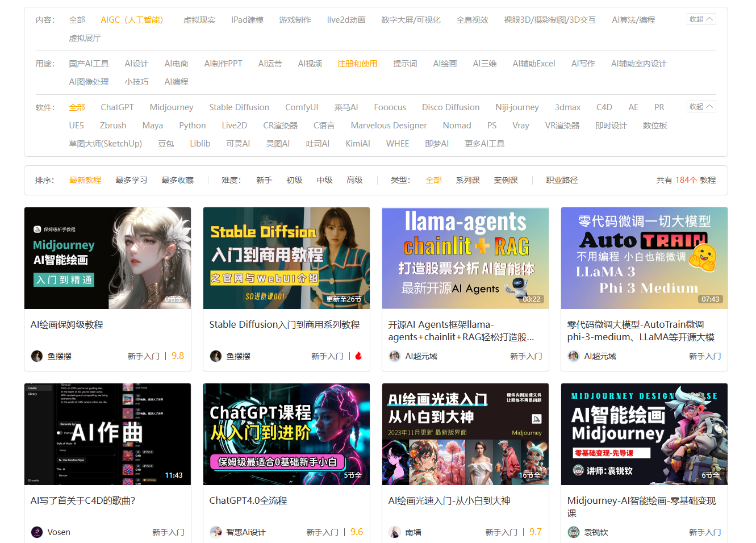
Task: Open 更多AI工具 software option
Action: 484,144
